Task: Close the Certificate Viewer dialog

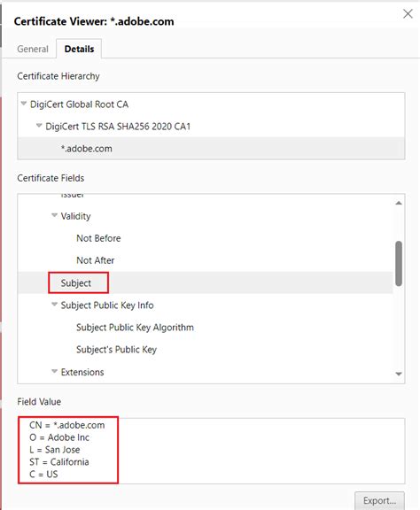Action: click(x=408, y=14)
